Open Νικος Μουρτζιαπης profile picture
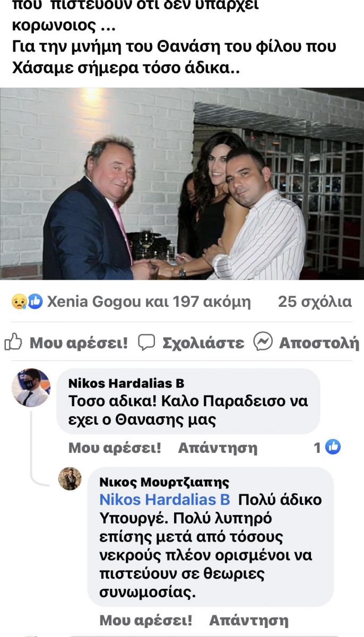The width and height of the screenshot is (364, 637). 70,479
